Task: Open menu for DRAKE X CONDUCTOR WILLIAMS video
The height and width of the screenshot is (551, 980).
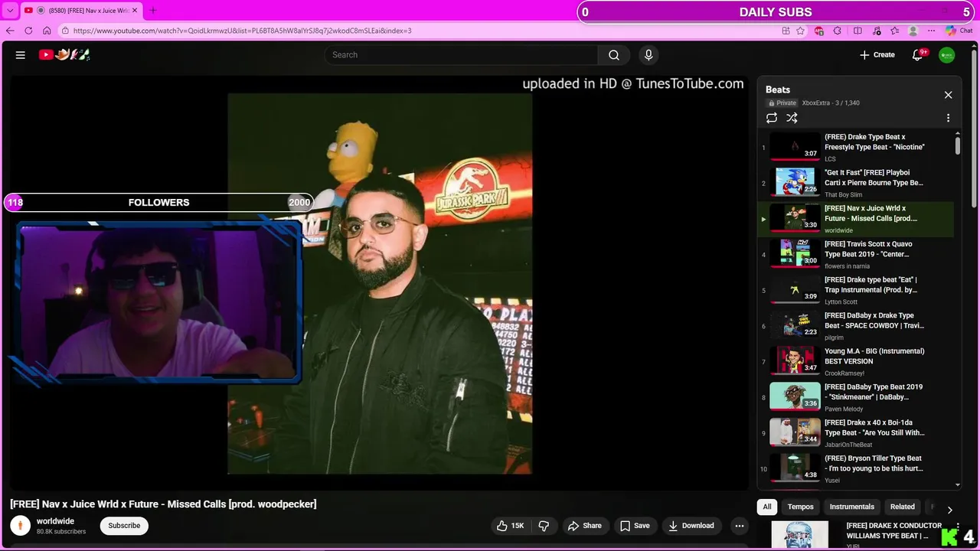Action: click(958, 527)
